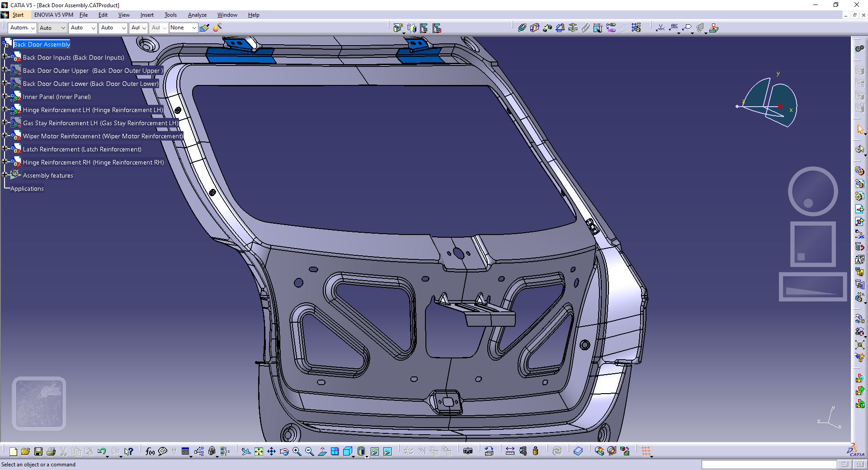Screen dimensions: 868x470
Task: Select the Rotate view icon
Action: point(284,451)
